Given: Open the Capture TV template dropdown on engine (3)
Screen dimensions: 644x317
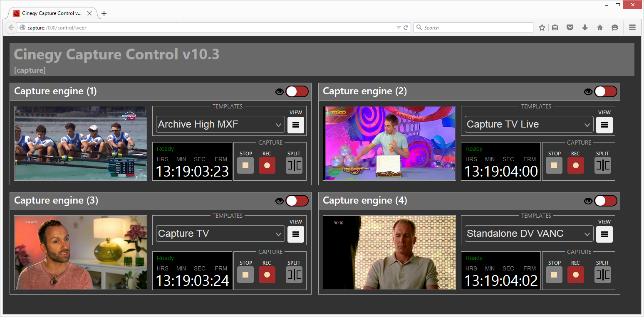Looking at the screenshot, I should coord(220,233).
